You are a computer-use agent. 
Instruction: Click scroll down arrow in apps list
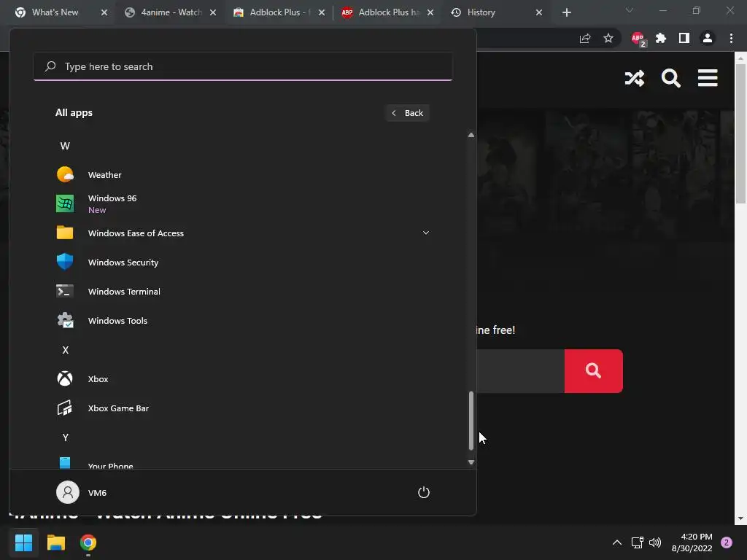coord(471,462)
